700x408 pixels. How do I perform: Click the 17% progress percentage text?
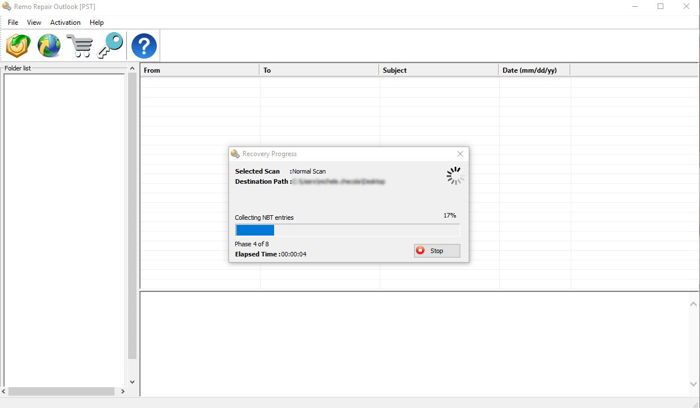pos(450,215)
